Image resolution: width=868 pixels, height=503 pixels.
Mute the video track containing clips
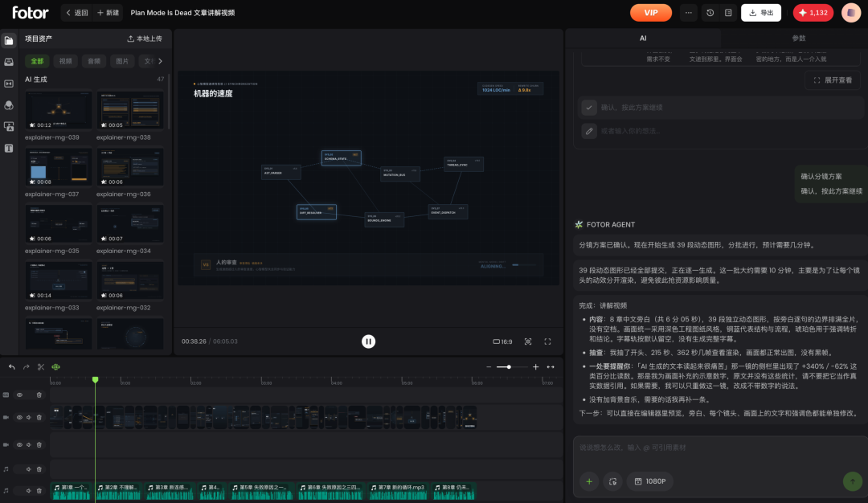[x=29, y=417]
